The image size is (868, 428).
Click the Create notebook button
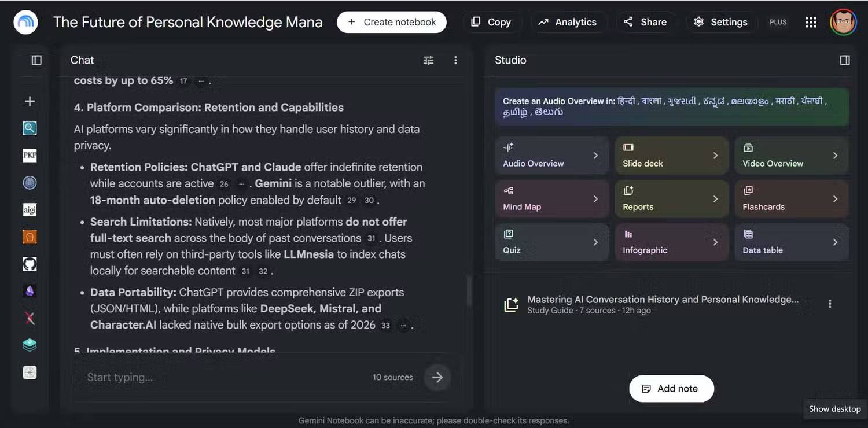pyautogui.click(x=392, y=22)
